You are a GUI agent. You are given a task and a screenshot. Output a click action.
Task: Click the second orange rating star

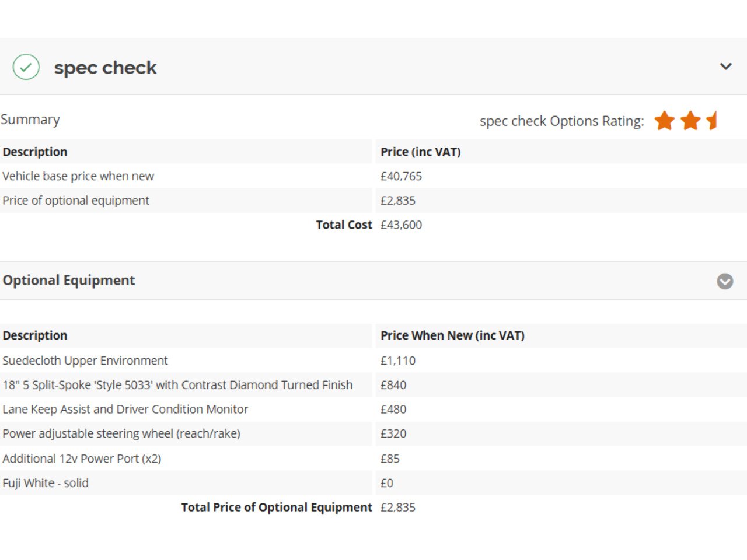(690, 121)
